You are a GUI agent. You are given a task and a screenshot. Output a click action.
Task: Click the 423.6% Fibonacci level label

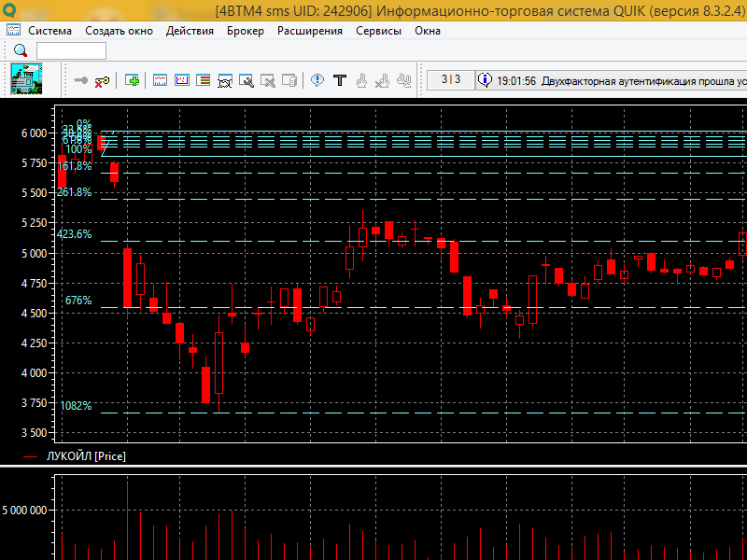pyautogui.click(x=75, y=234)
